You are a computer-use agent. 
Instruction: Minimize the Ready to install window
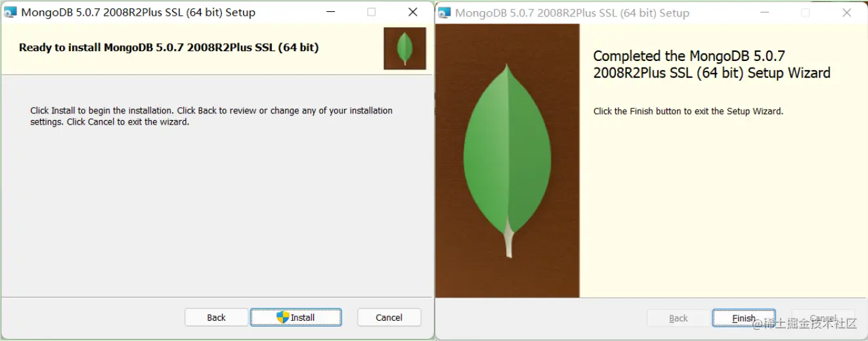tap(331, 12)
